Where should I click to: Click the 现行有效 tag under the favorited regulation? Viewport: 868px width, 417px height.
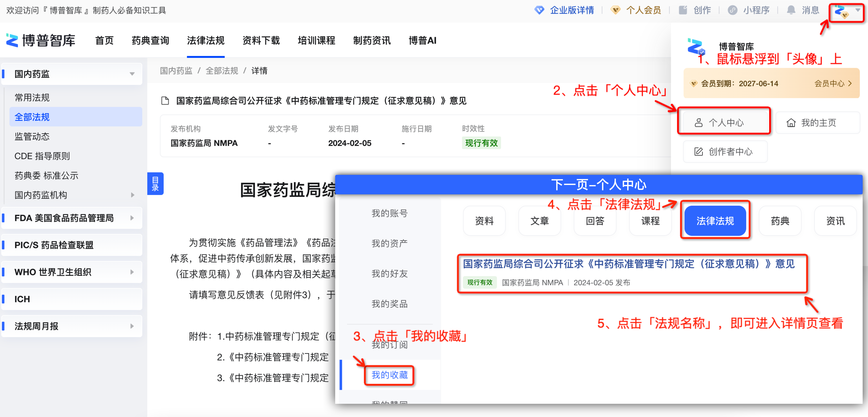[x=480, y=282]
